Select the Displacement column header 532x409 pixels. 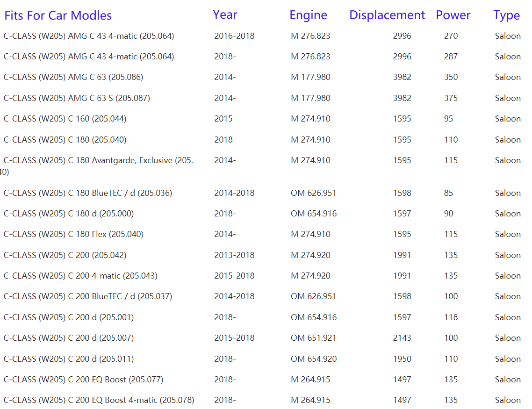387,15
